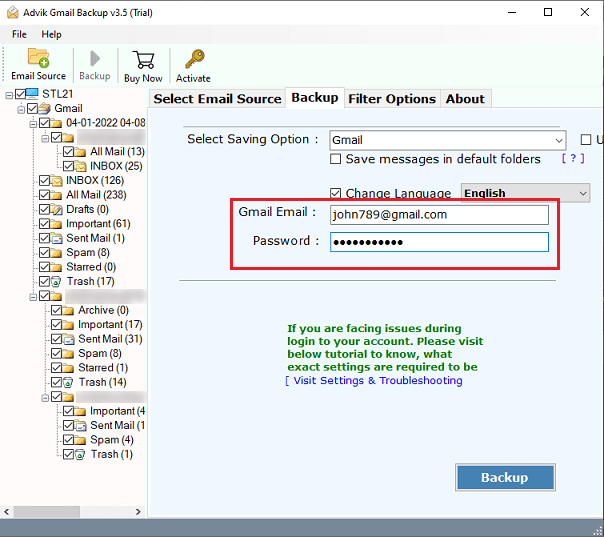The image size is (604, 537).
Task: Click the Activate key icon
Action: (x=195, y=59)
